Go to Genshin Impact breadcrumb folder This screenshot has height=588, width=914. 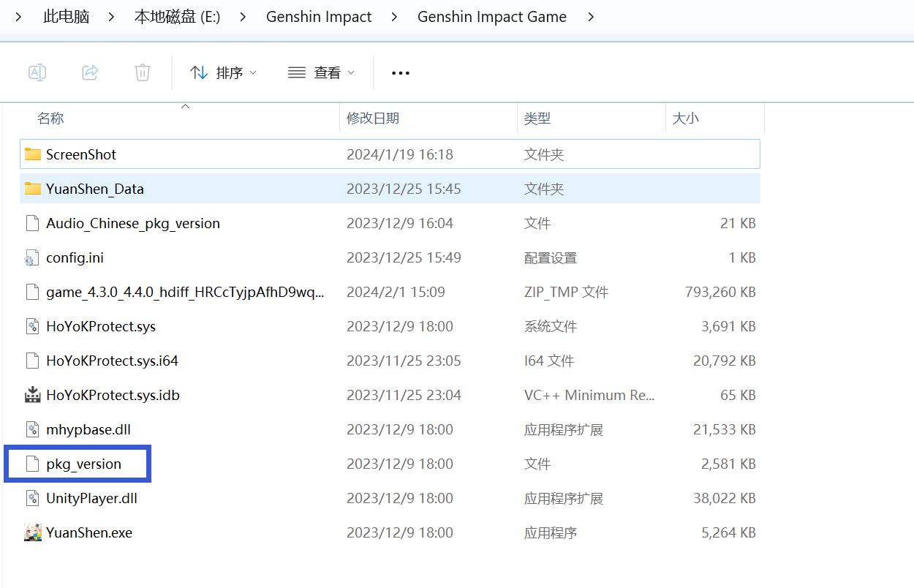click(319, 17)
